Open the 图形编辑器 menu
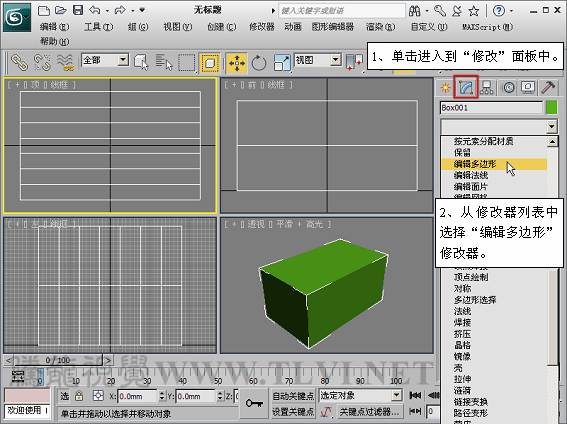 point(333,27)
